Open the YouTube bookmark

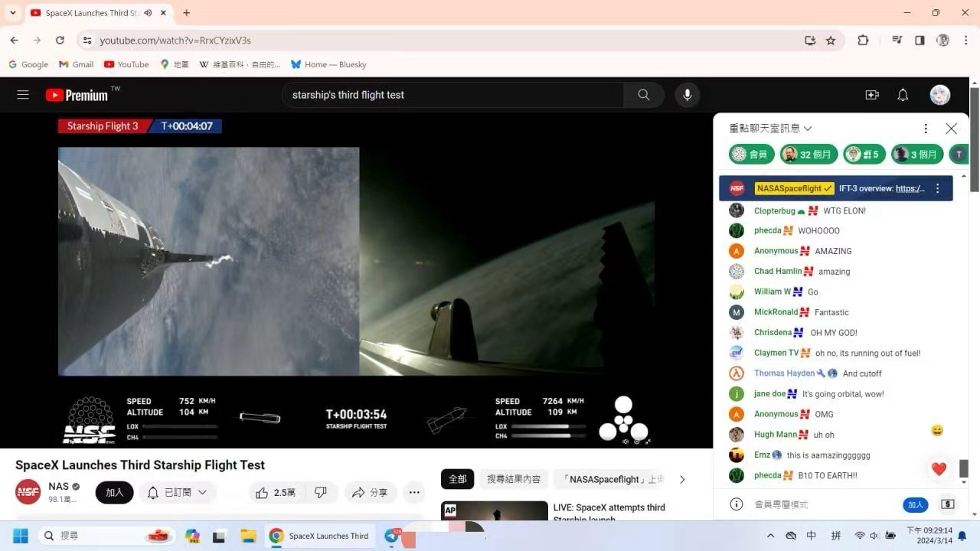pyautogui.click(x=126, y=64)
